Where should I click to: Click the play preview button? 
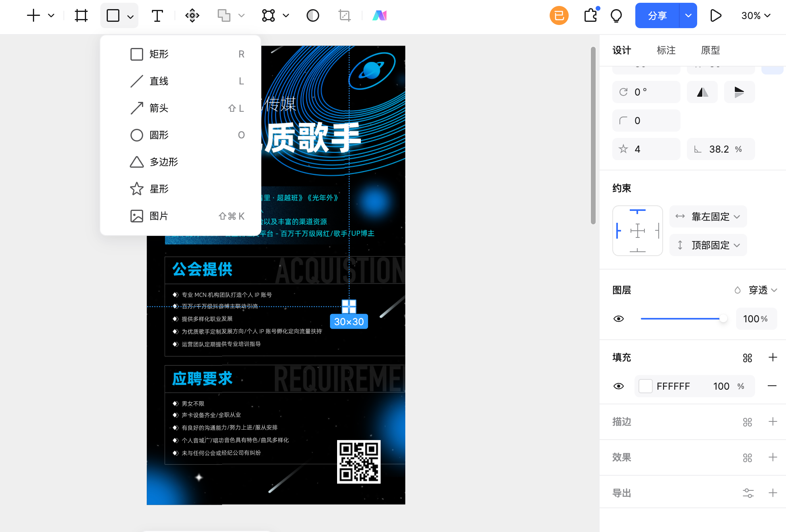pyautogui.click(x=716, y=15)
